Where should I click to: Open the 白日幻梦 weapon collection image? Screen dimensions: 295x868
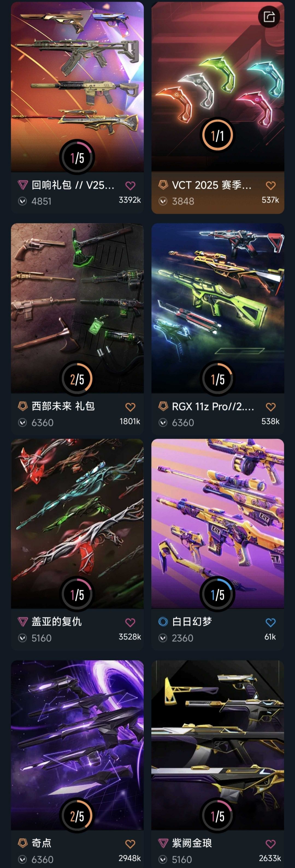(217, 524)
